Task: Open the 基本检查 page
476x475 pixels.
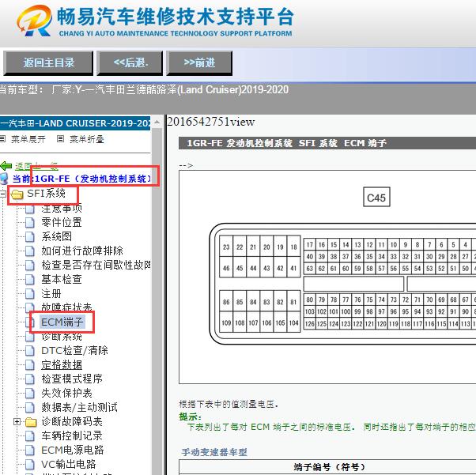Action: click(62, 280)
